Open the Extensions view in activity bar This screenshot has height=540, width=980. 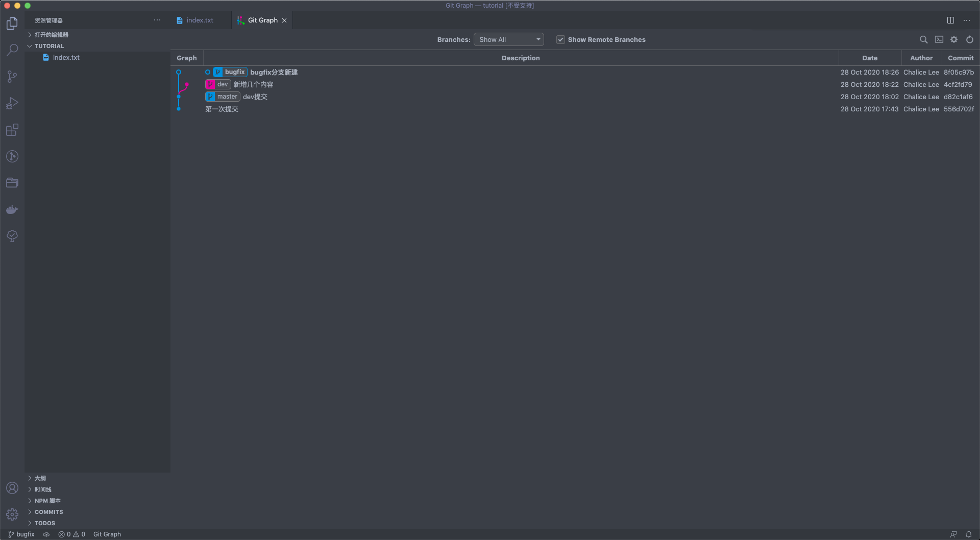pyautogui.click(x=12, y=130)
